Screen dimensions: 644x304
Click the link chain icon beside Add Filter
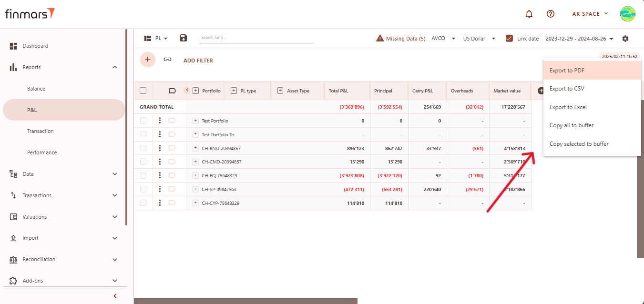[x=167, y=60]
